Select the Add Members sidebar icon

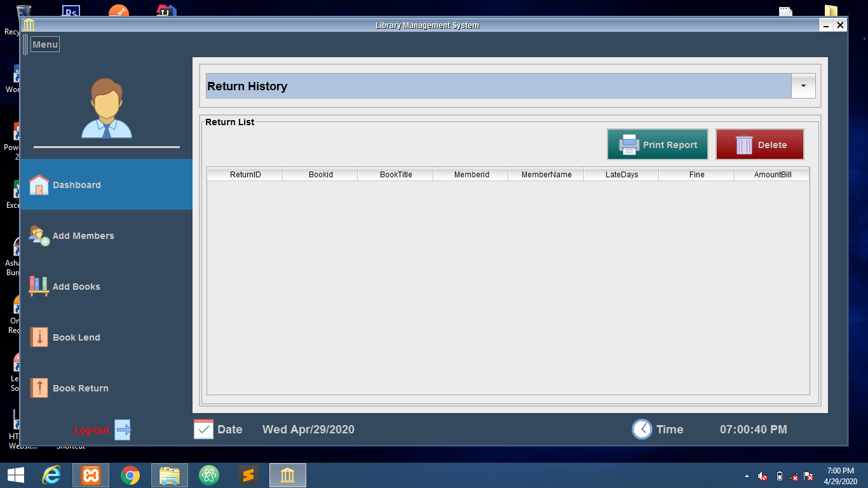[x=38, y=235]
